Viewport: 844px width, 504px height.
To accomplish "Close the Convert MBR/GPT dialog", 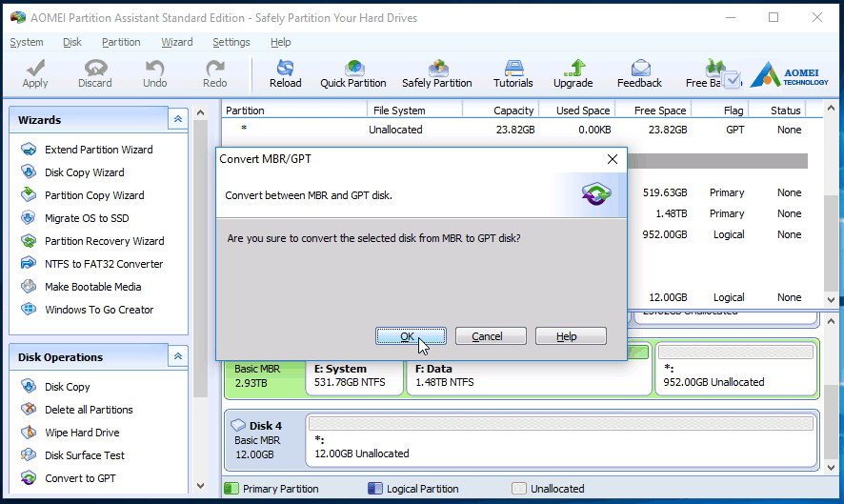I will pos(612,159).
